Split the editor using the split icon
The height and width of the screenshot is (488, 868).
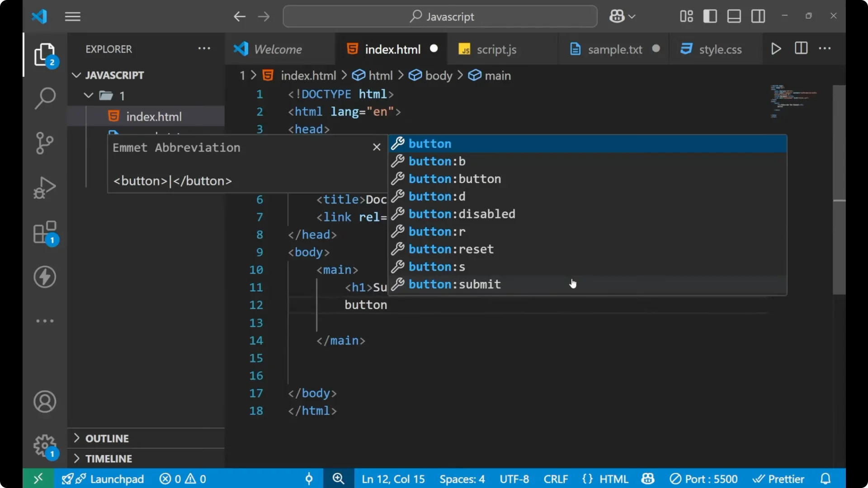point(801,48)
